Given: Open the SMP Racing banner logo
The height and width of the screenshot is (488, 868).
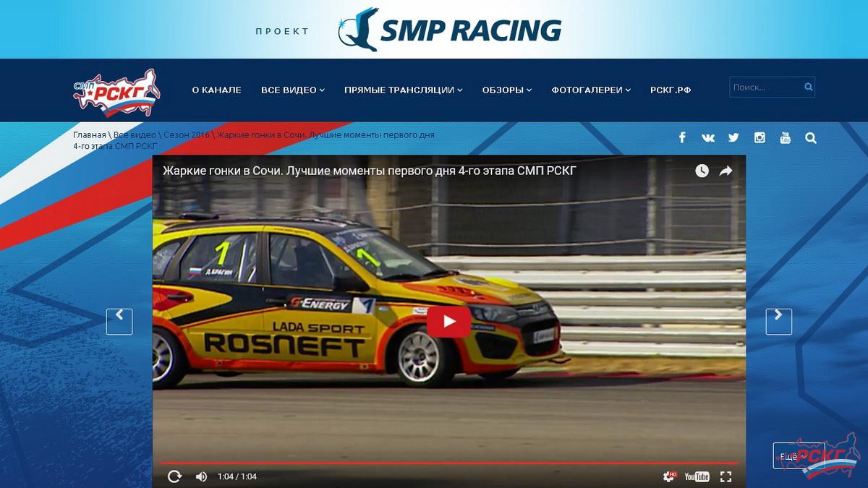Looking at the screenshot, I should click(449, 30).
